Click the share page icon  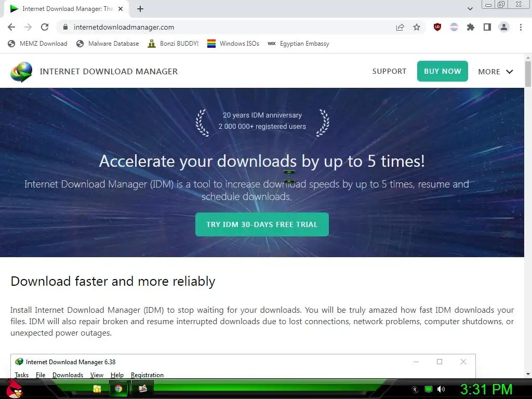tap(400, 27)
